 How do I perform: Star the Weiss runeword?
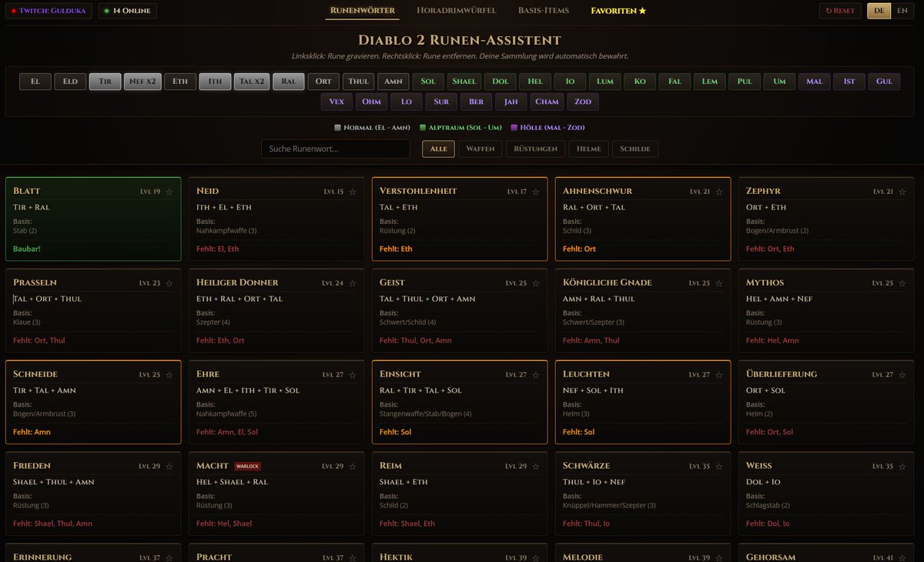pyautogui.click(x=902, y=466)
